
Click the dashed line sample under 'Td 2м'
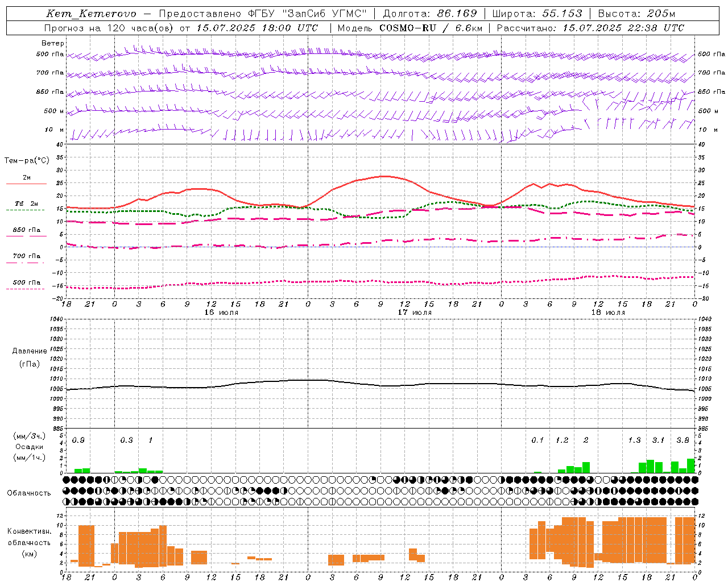(x=25, y=210)
